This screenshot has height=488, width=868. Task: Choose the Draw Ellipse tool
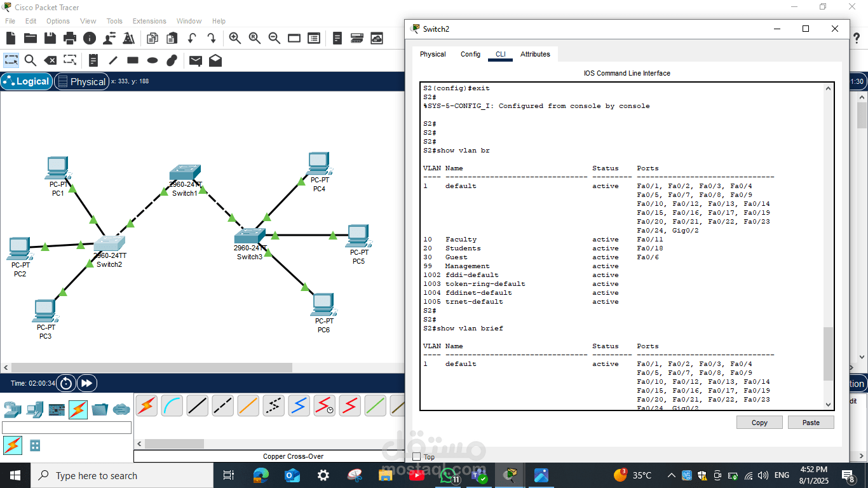153,60
